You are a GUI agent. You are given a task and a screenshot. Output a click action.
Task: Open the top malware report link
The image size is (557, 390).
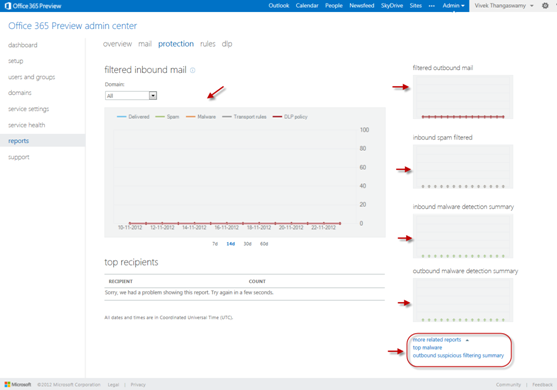[427, 348]
